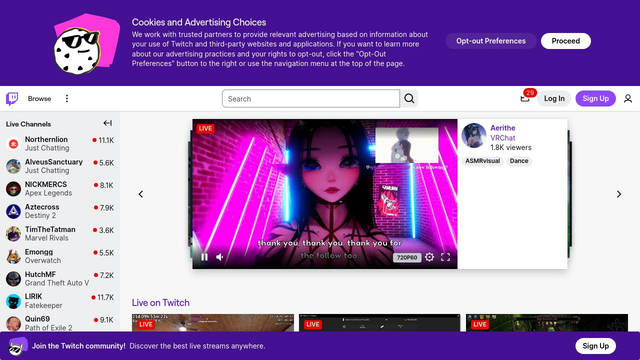Go to next featured stream

(x=619, y=194)
